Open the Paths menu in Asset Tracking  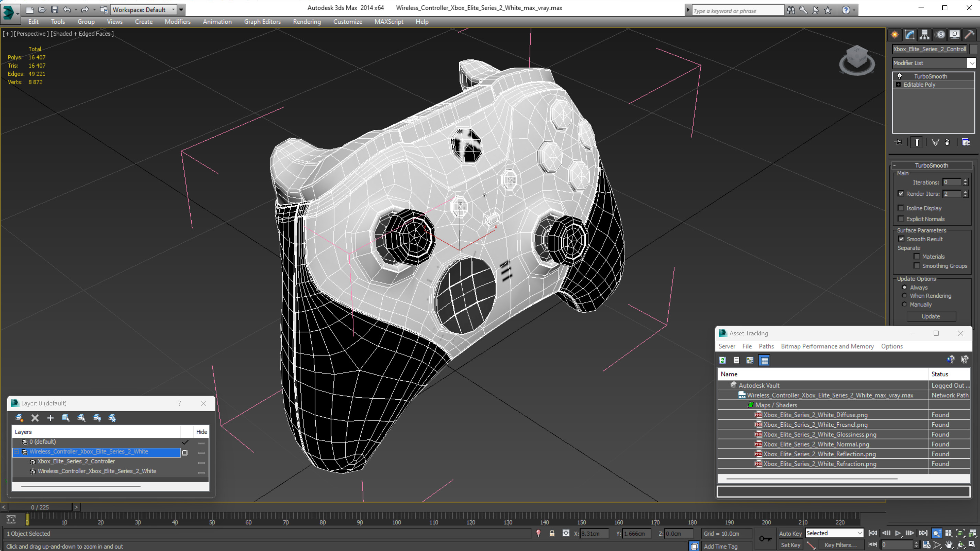766,346
